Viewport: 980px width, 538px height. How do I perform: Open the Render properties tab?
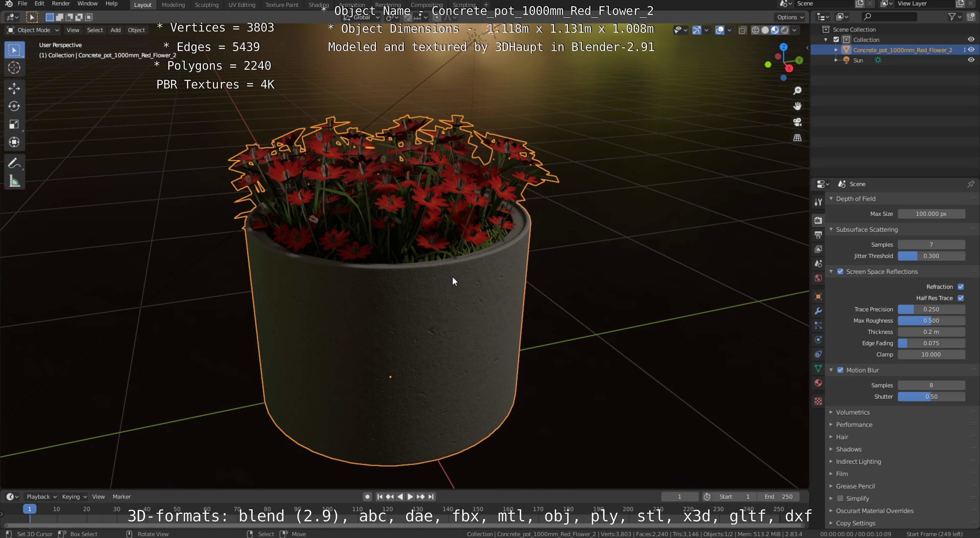pyautogui.click(x=818, y=220)
